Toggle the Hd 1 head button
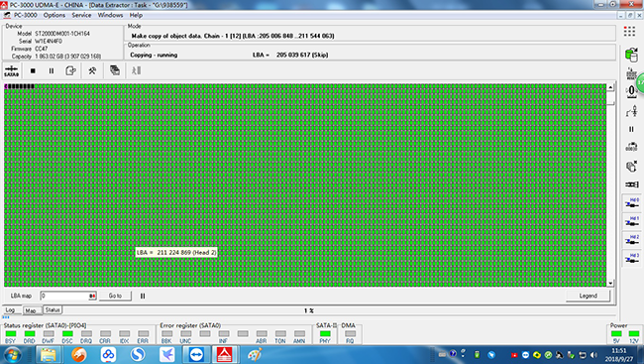644x364 pixels. pos(632,221)
